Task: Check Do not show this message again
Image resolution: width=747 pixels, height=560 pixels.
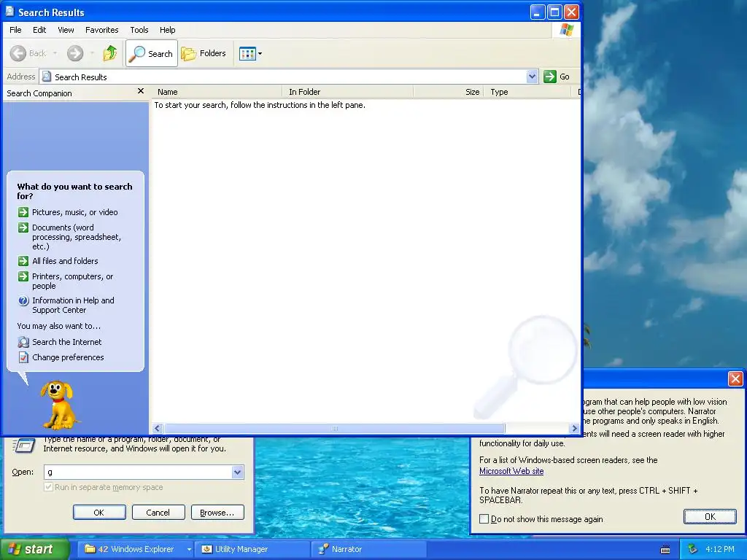Action: [484, 519]
